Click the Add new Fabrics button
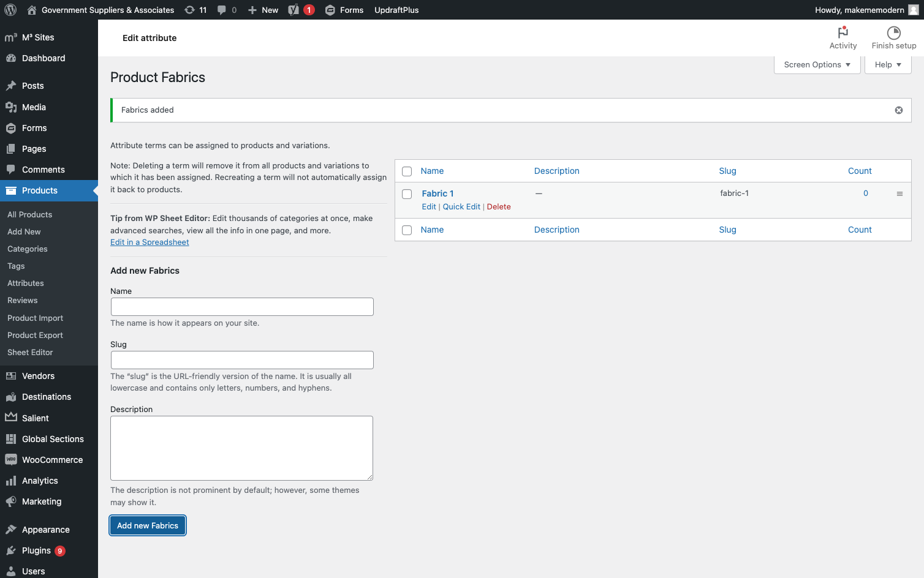This screenshot has height=578, width=924. [x=148, y=525]
